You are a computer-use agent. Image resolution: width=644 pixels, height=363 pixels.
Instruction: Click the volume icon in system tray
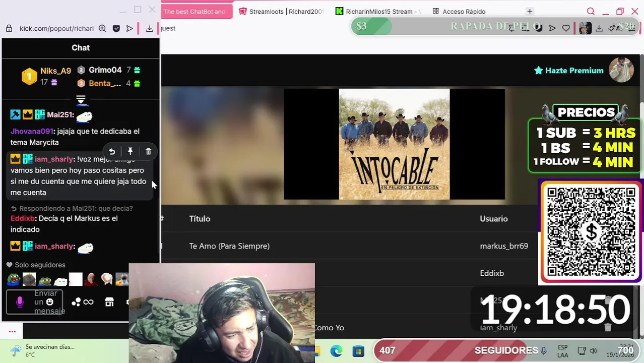pos(594,351)
